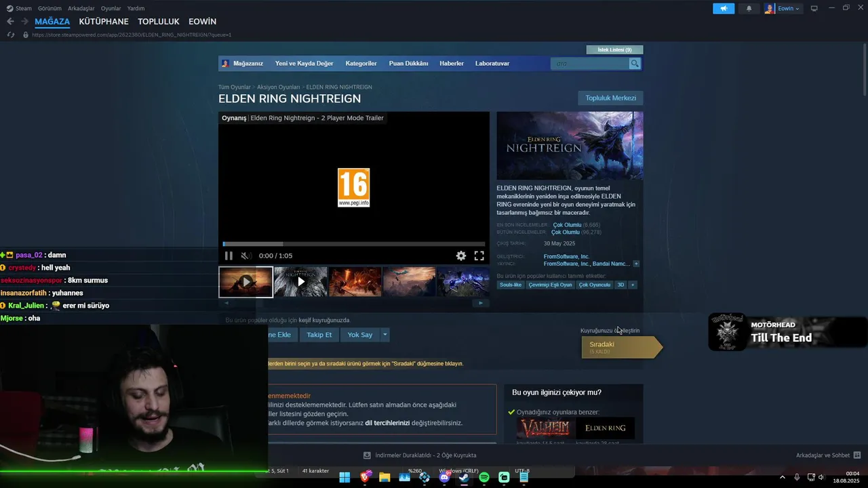The image size is (868, 488).
Task: Open the Yardım menu
Action: 136,8
